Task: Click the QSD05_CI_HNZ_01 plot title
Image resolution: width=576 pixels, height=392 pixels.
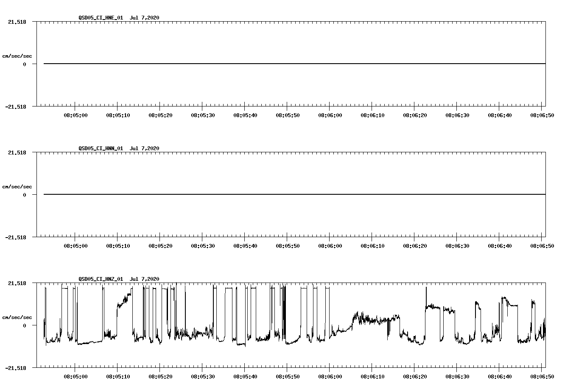Action: tap(119, 279)
